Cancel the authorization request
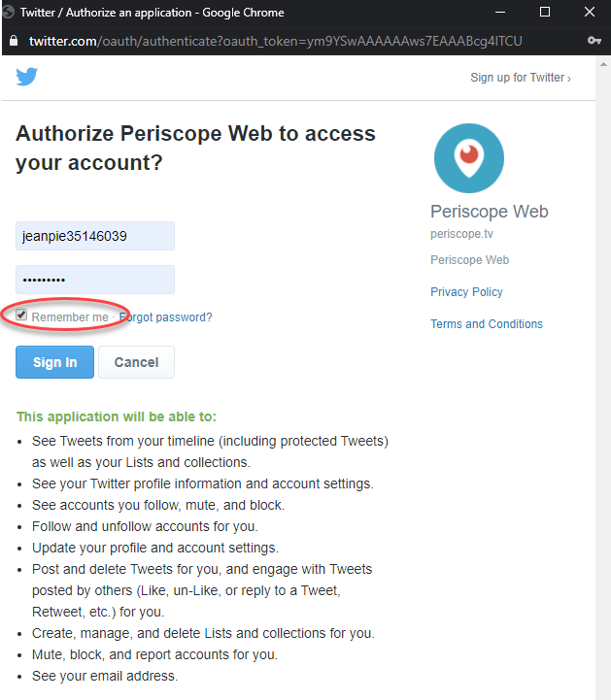 [136, 362]
